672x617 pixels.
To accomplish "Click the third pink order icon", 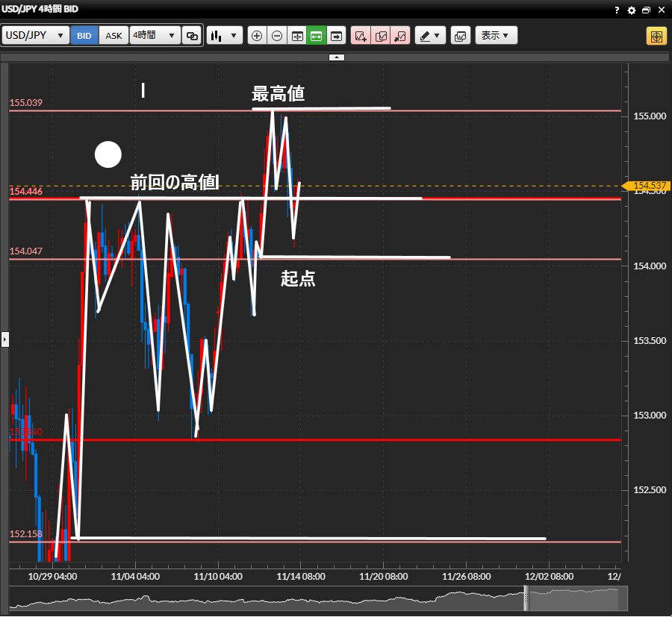I will point(400,36).
